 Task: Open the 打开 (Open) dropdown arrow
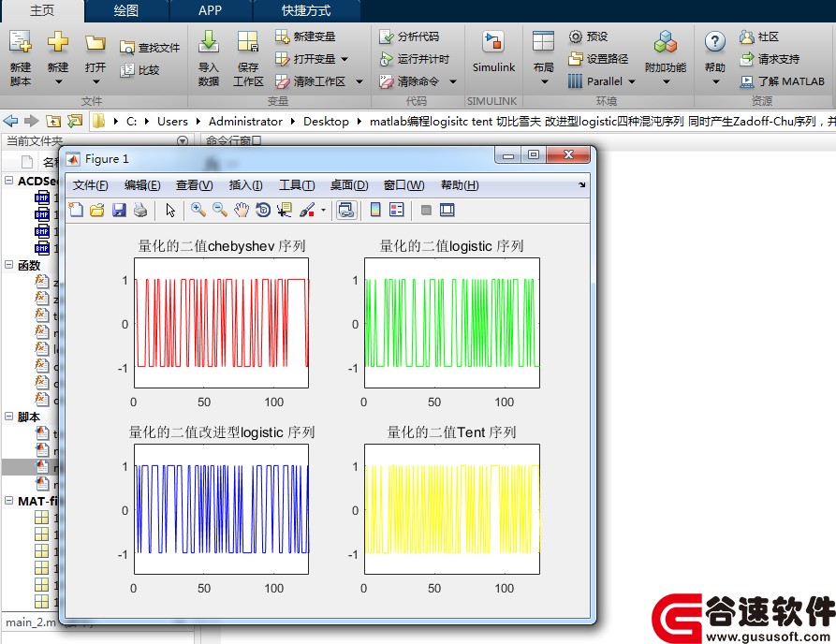tap(96, 81)
